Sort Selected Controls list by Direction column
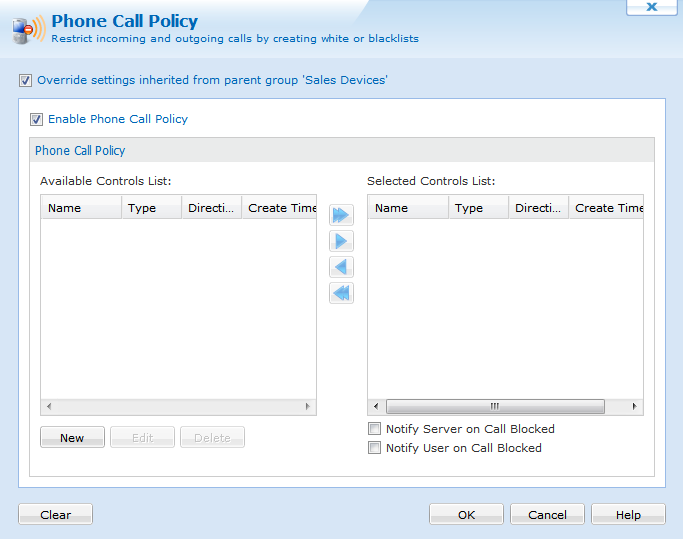Viewport: 683px width, 539px height. coord(538,208)
